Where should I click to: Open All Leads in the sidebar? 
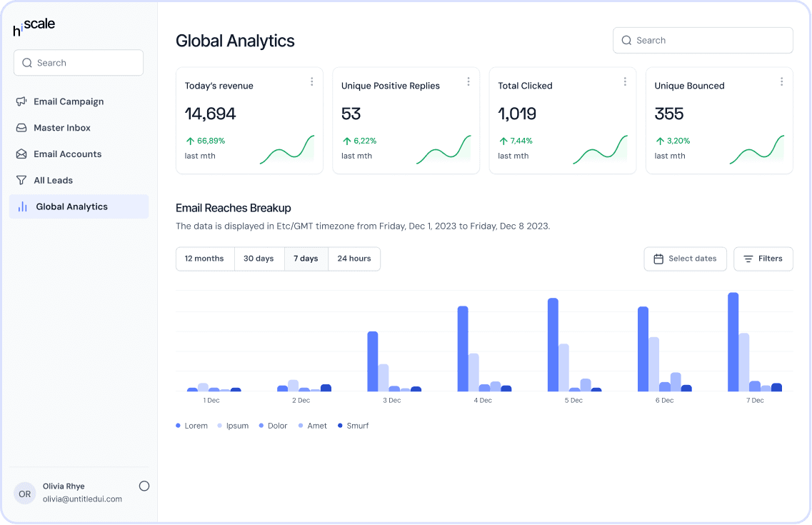coord(79,180)
